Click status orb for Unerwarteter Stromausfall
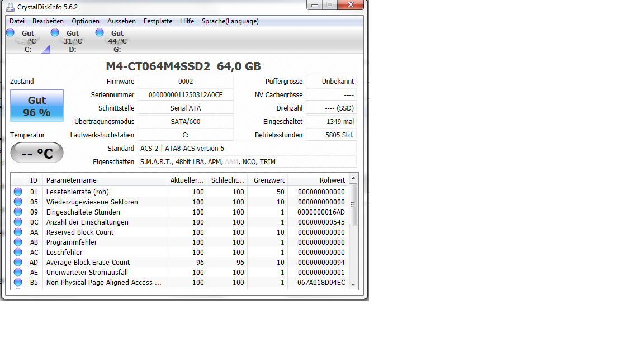This screenshot has width=644, height=362. click(18, 272)
